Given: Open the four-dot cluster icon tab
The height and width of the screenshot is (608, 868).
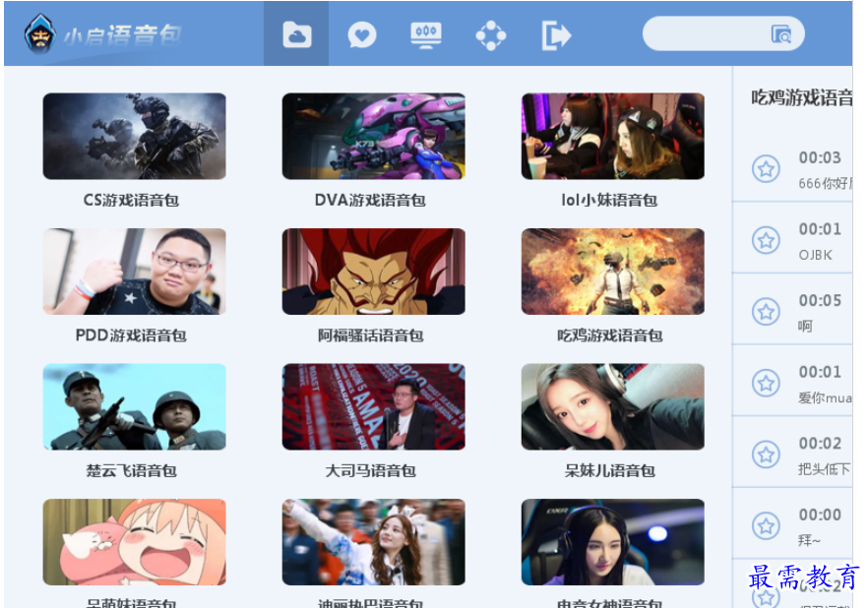Looking at the screenshot, I should pyautogui.click(x=491, y=35).
